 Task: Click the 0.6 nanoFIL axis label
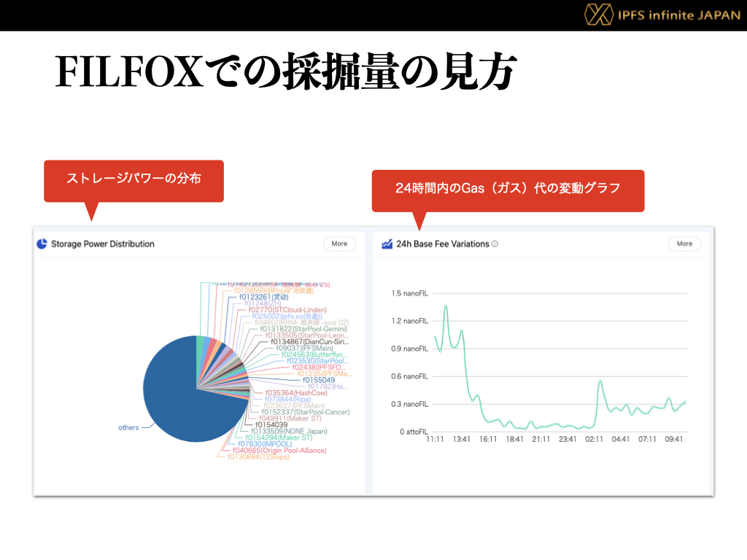coord(410,376)
